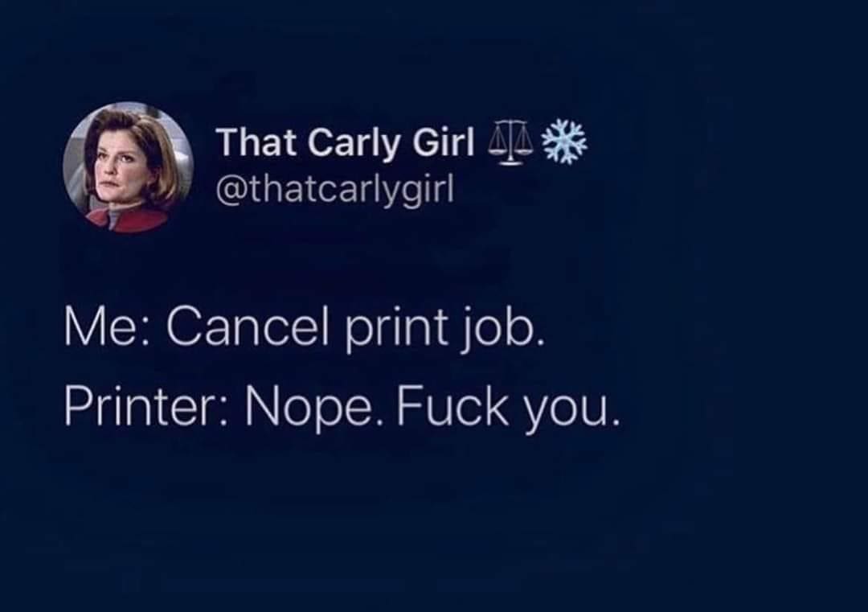The height and width of the screenshot is (612, 868).
Task: Click the word 'Carly' in display name
Action: [x=353, y=145]
